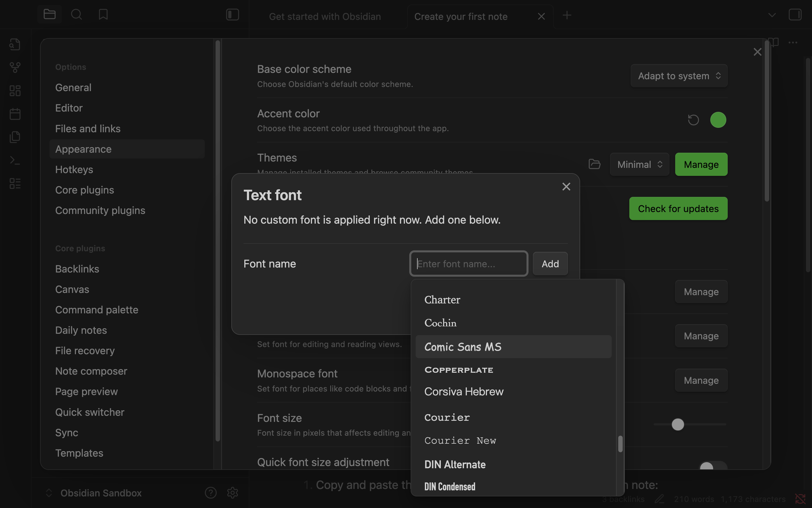This screenshot has width=812, height=508.
Task: Open graph view from the ribbon
Action: pos(15,68)
